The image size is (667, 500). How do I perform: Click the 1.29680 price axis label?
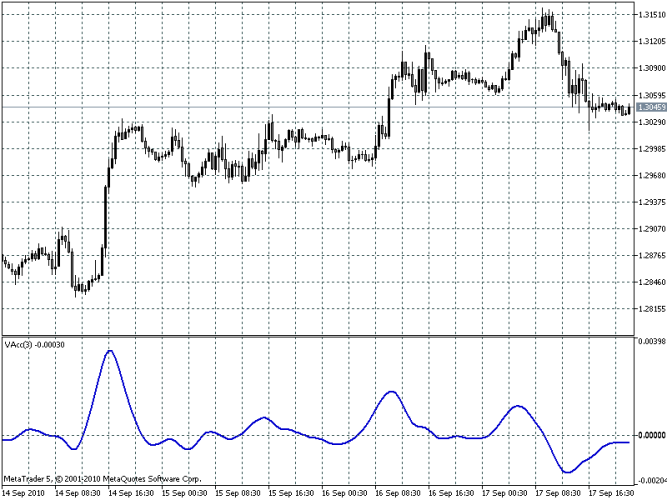[x=652, y=175]
